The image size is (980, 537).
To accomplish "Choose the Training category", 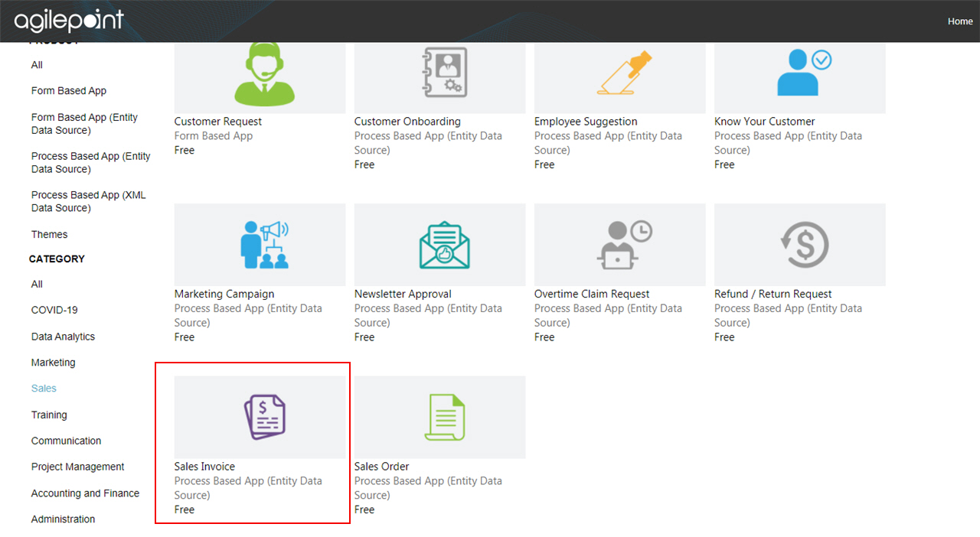I will click(x=49, y=415).
